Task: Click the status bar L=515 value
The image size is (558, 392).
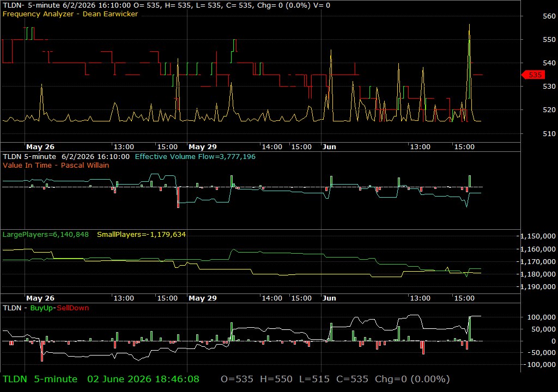Action: (x=314, y=379)
